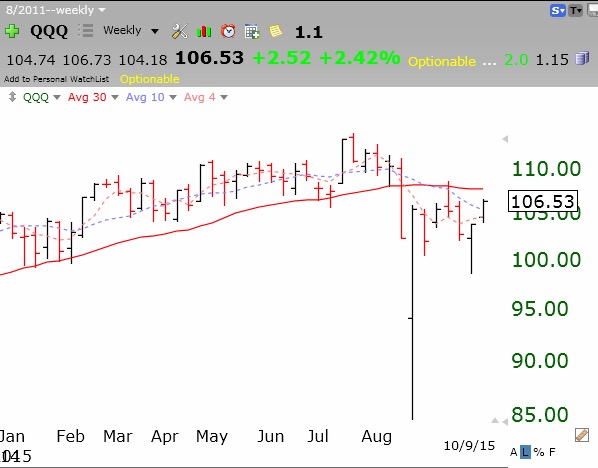The image size is (598, 468).
Task: Click the 100.00 price axis label
Action: point(546,260)
